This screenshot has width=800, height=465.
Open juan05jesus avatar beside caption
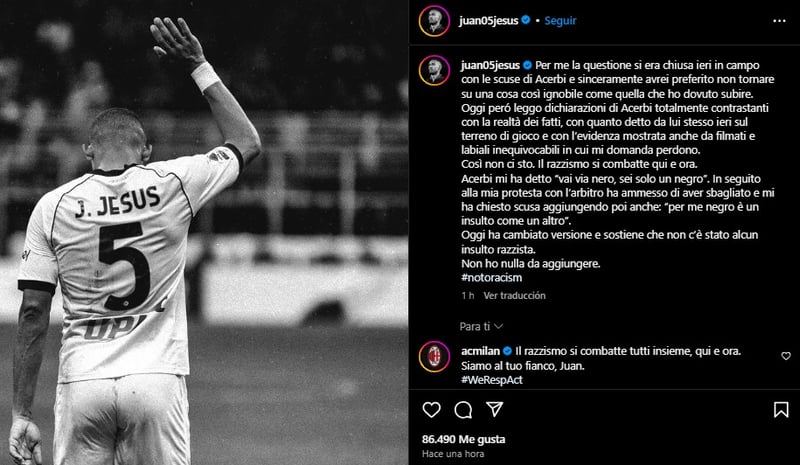tap(434, 70)
